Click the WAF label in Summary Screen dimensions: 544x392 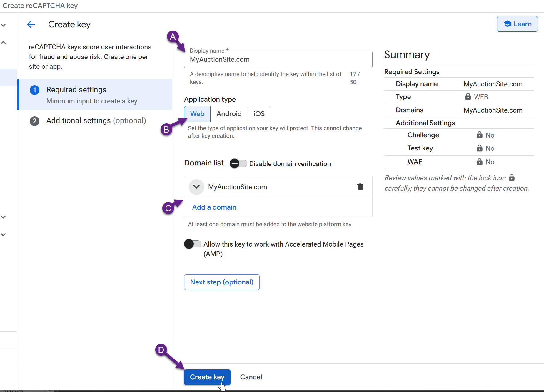coord(415,162)
